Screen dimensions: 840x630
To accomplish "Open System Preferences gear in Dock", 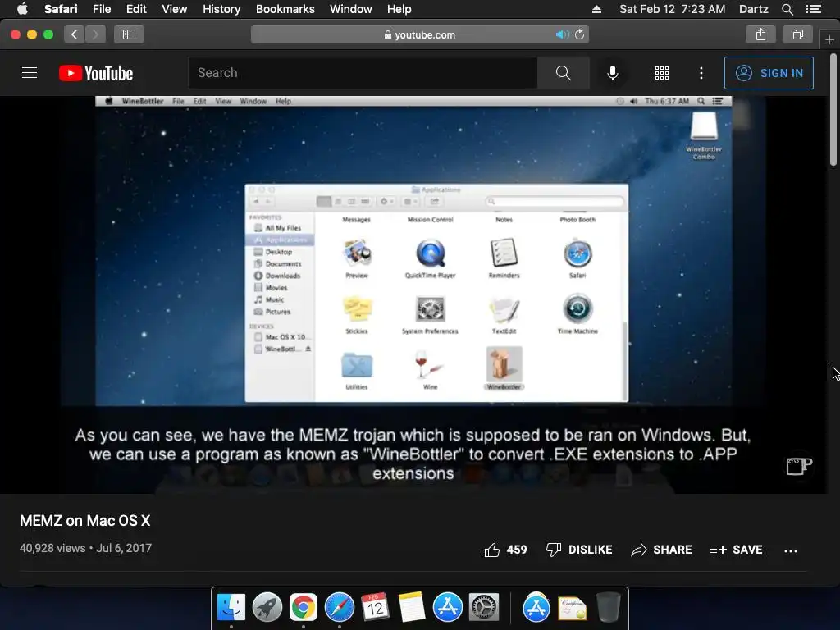I will [x=484, y=608].
